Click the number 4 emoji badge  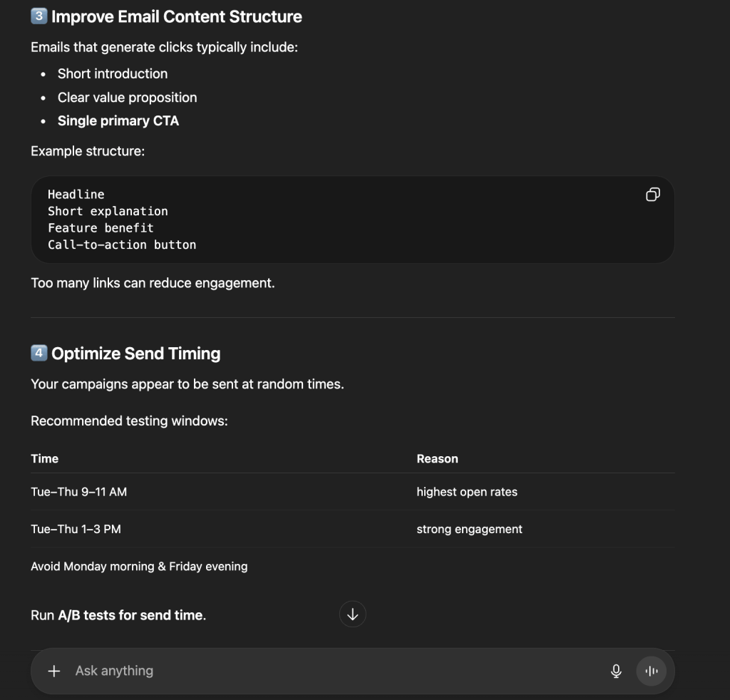click(x=39, y=354)
